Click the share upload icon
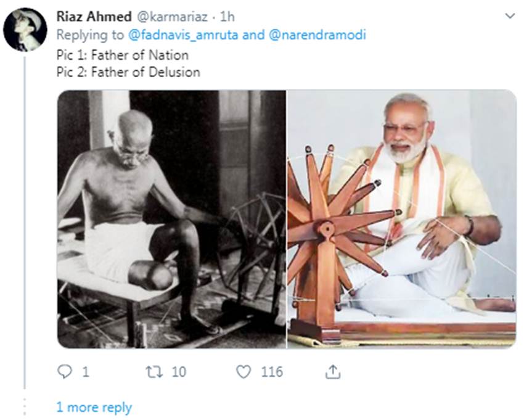Screen dimensions: 524x420 [333, 371]
